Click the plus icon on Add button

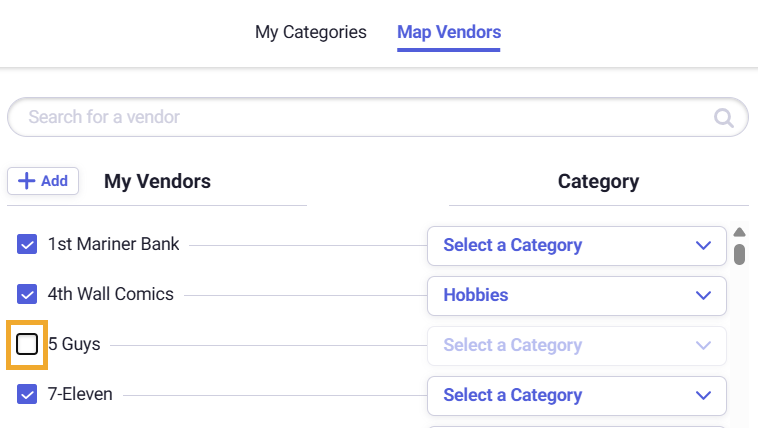point(27,181)
